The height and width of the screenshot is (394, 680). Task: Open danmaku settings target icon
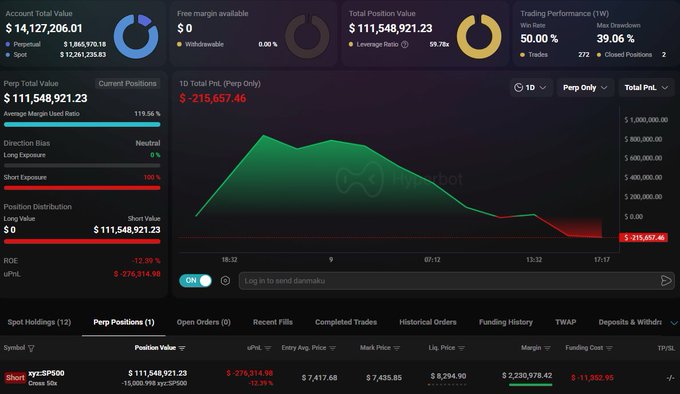point(225,281)
